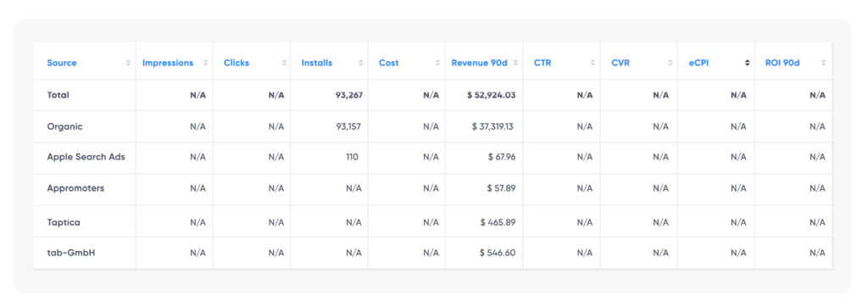Sort by the Clicks column header

click(236, 63)
